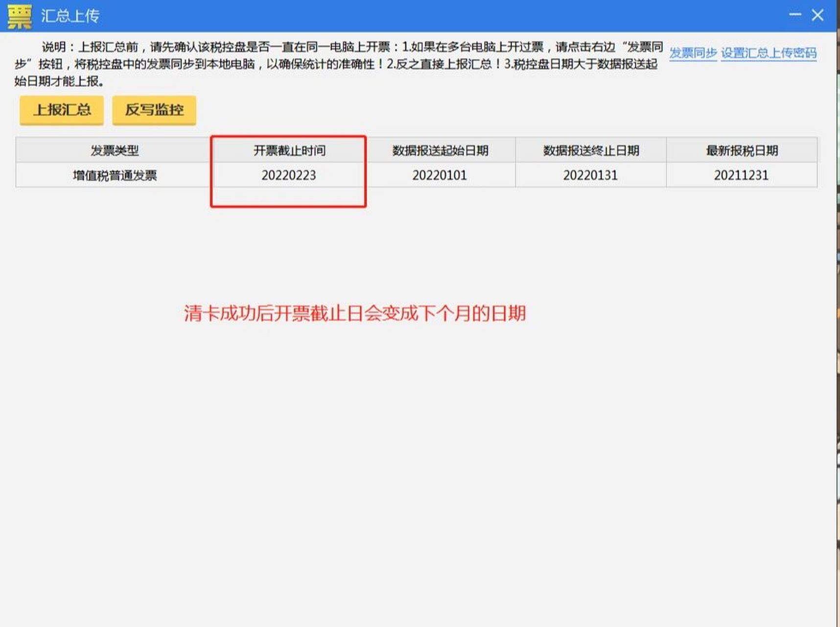This screenshot has width=840, height=627.
Task: Open the 发票同步 link
Action: click(693, 53)
